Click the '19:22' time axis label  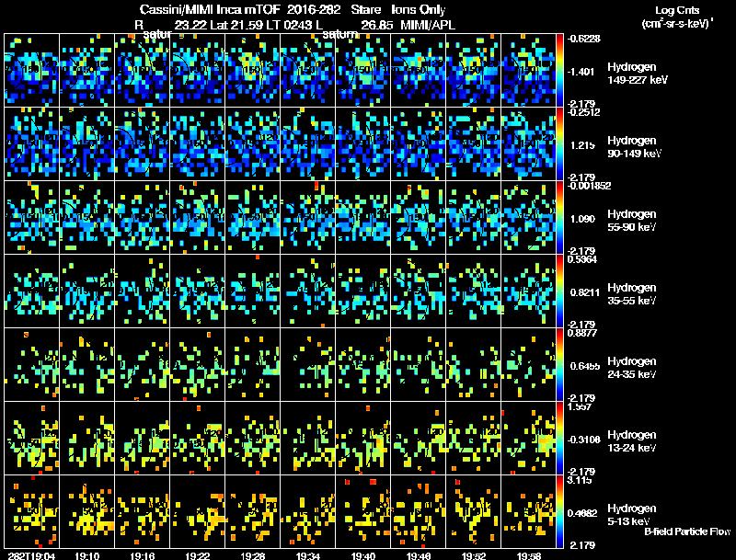click(x=197, y=555)
